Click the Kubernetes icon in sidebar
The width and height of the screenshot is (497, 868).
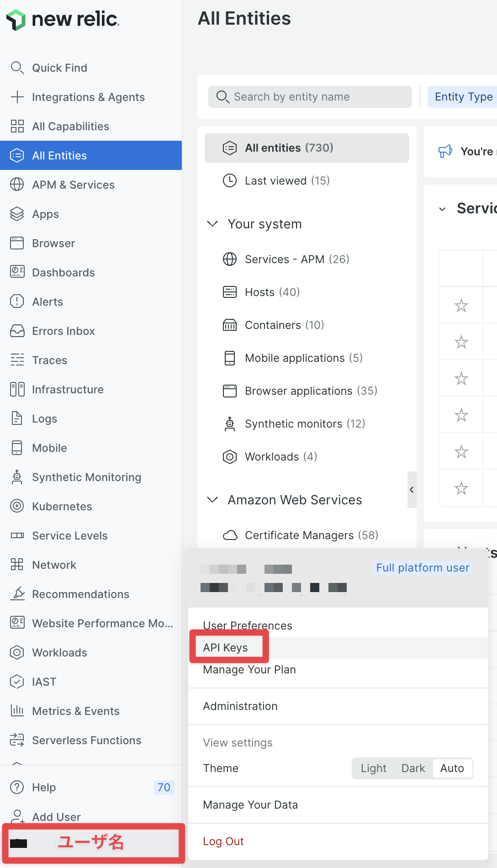(17, 506)
